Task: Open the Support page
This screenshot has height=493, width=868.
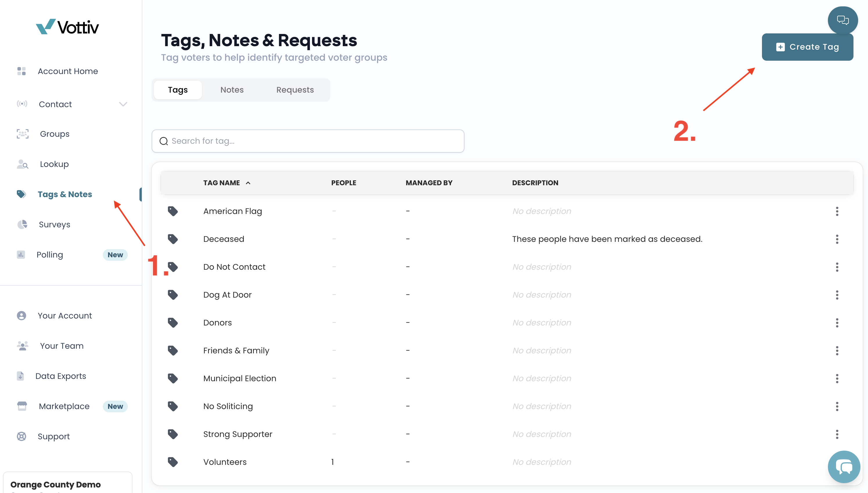Action: point(53,436)
